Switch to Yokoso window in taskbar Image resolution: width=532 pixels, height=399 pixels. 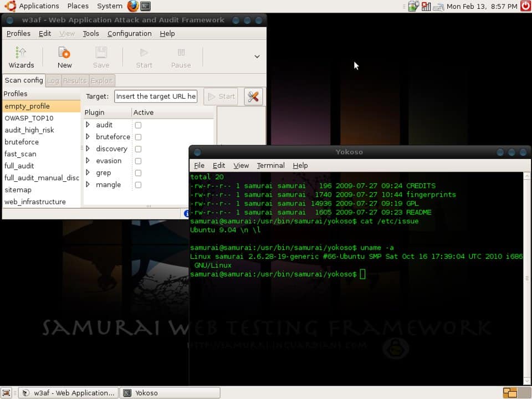(170, 393)
